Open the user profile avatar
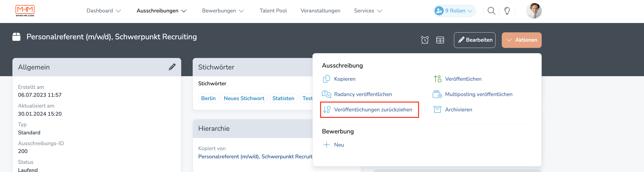 [x=534, y=11]
